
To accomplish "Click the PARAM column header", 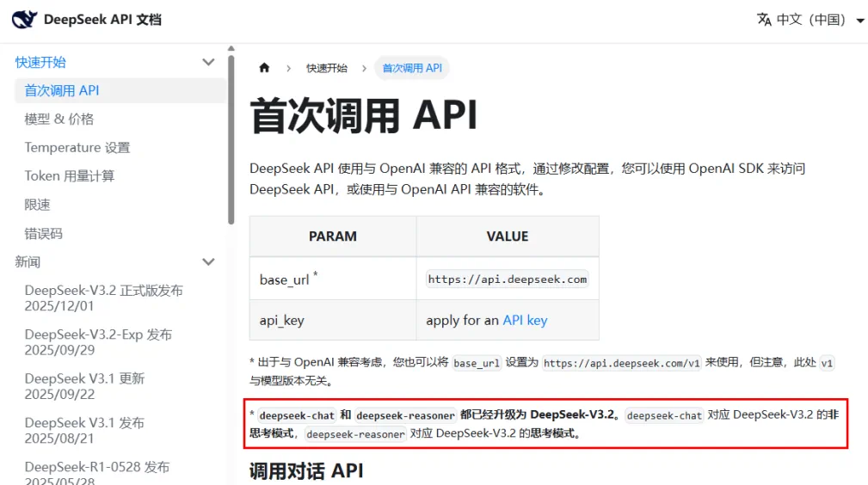I will 333,236.
